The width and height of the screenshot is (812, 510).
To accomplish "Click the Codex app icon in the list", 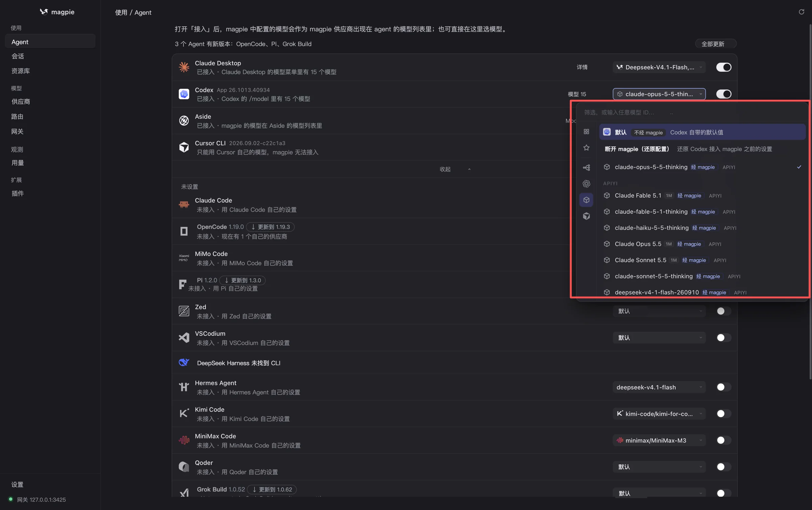I will click(x=184, y=94).
